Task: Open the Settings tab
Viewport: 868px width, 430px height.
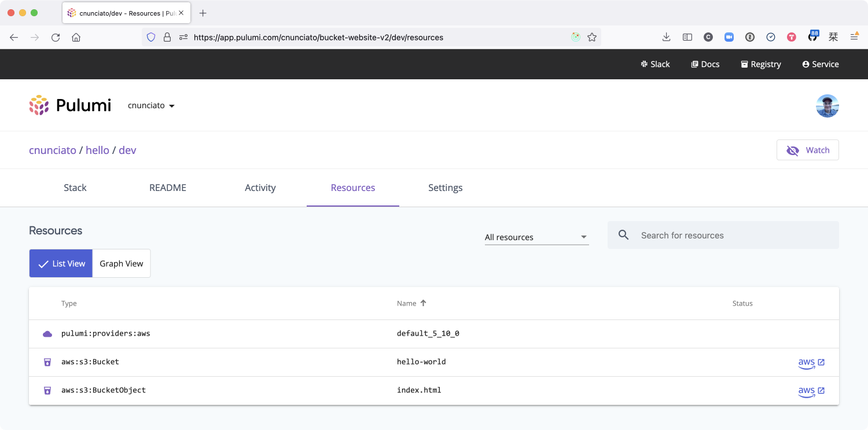Action: point(445,188)
